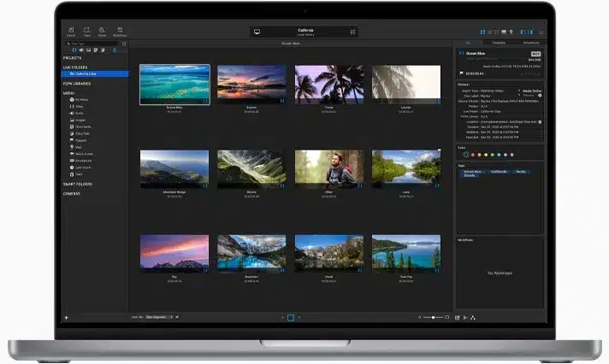
Task: Click the round icon beside Media Online status
Action: tap(540, 96)
